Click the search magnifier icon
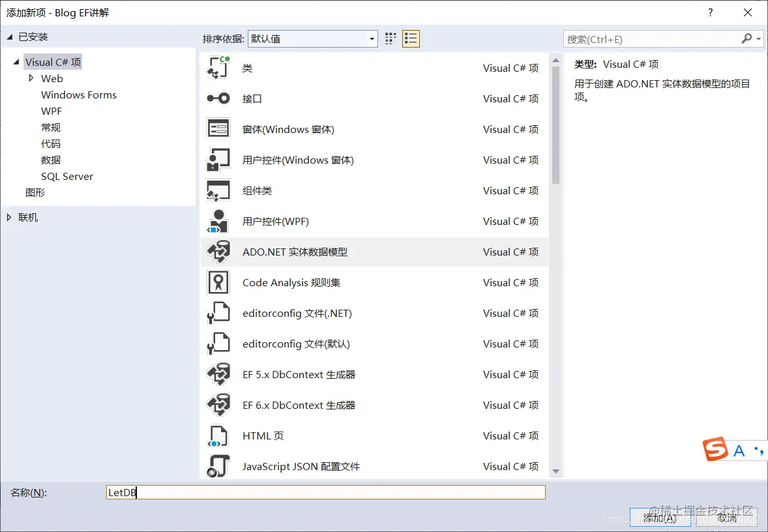 click(746, 38)
